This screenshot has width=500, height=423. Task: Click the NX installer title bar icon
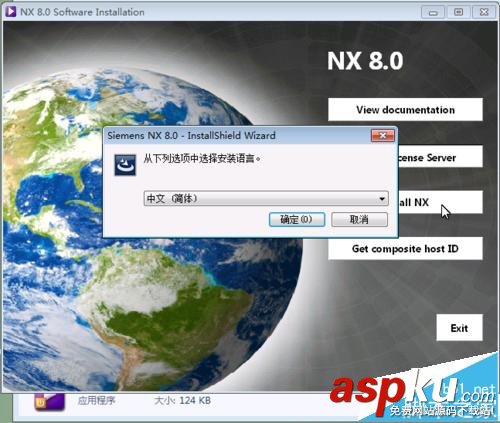point(10,12)
